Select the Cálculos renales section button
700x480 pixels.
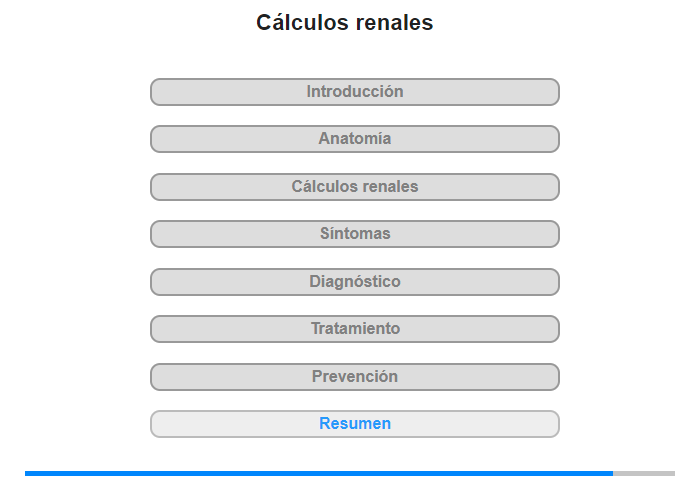pos(354,187)
